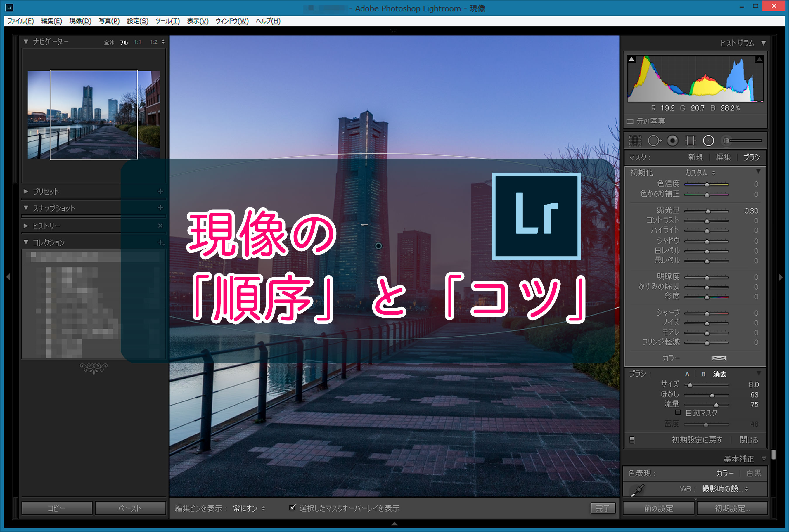Click the radial filter edit pin on photo
Viewport: 789px width, 532px height.
378,246
